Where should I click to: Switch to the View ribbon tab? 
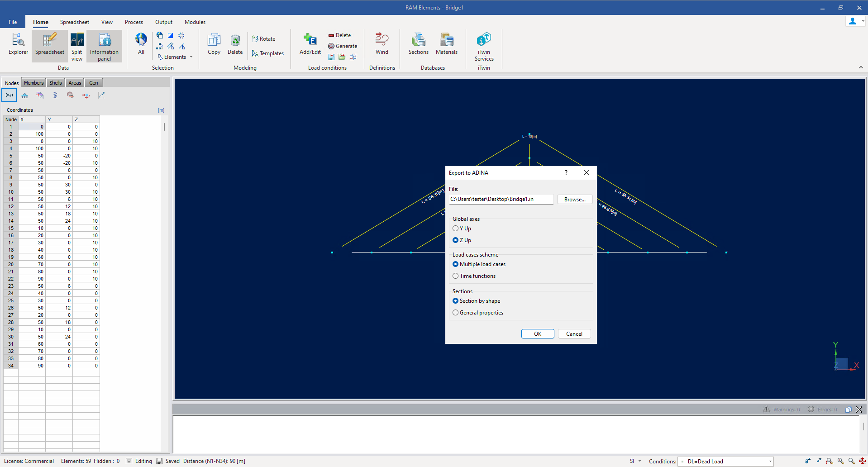pos(107,22)
